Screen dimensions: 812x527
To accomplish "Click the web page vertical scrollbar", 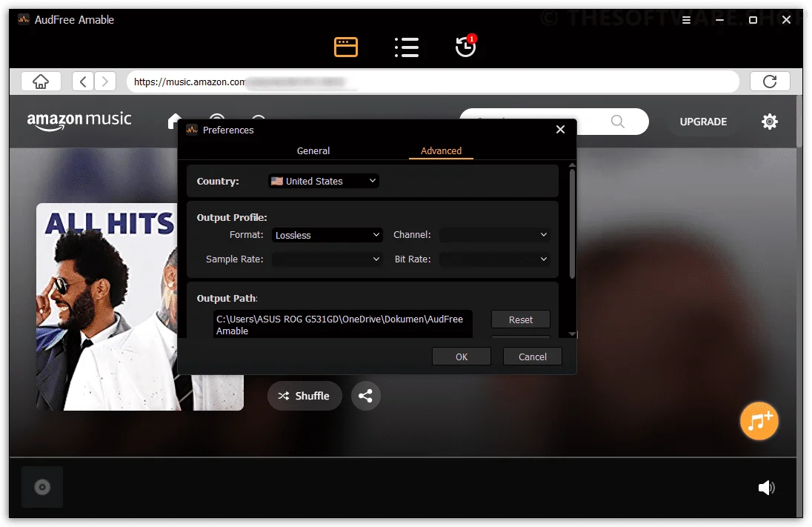I will coord(800,122).
